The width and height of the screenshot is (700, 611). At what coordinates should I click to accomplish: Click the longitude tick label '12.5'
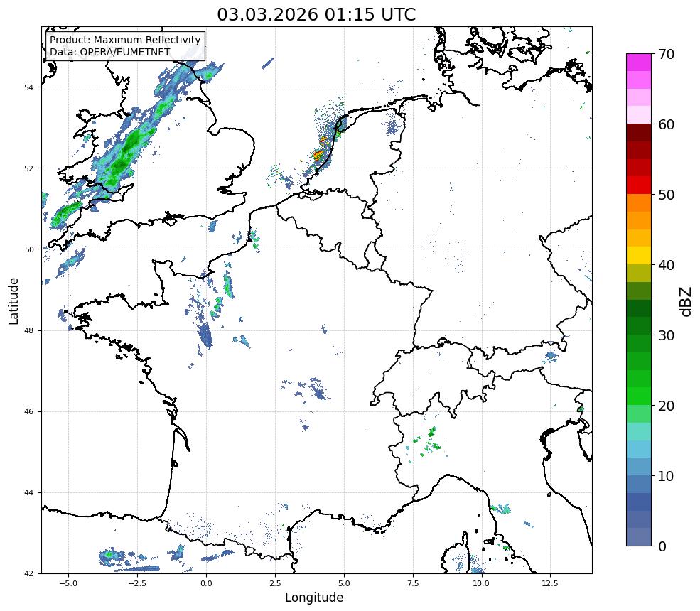550,583
